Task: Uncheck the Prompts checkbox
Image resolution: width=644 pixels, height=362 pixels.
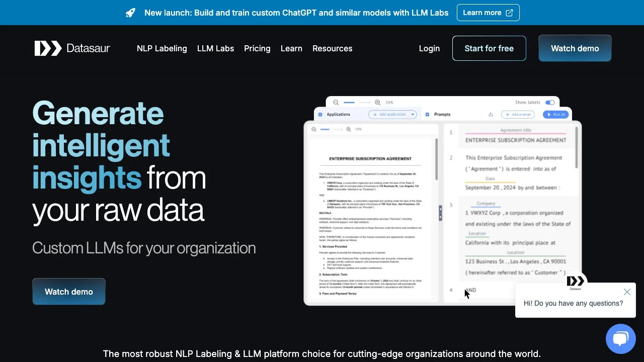Action: tap(428, 114)
